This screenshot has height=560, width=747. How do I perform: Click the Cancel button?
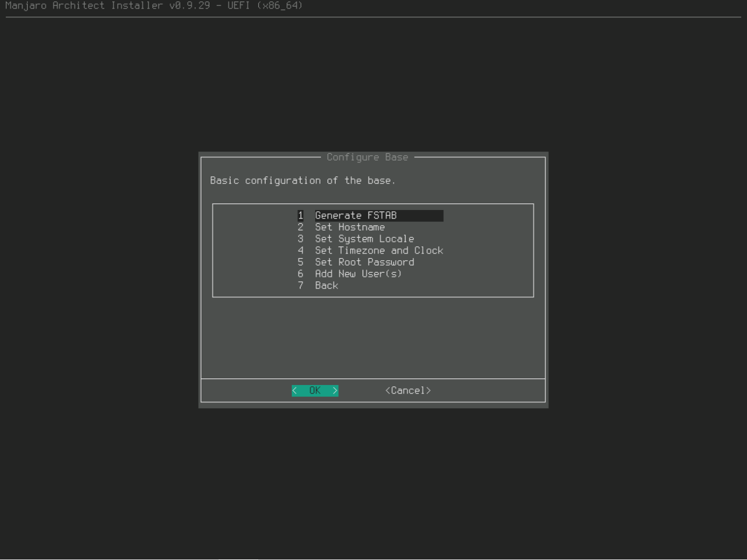click(x=408, y=390)
